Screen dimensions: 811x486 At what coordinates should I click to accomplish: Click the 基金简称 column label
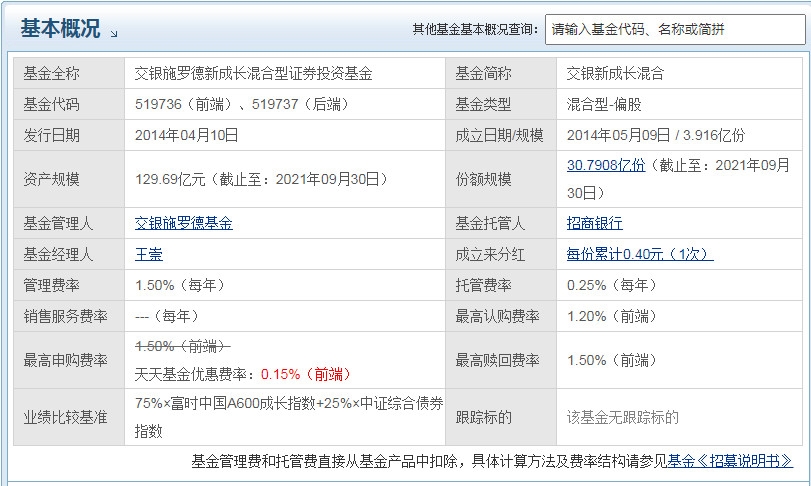[483, 73]
